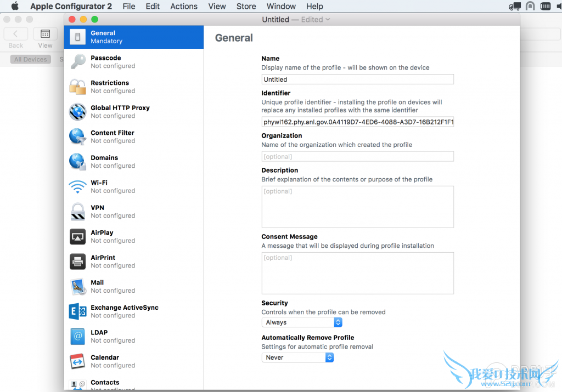The image size is (562, 392).
Task: Open the Security Always dropdown
Action: [x=302, y=322]
